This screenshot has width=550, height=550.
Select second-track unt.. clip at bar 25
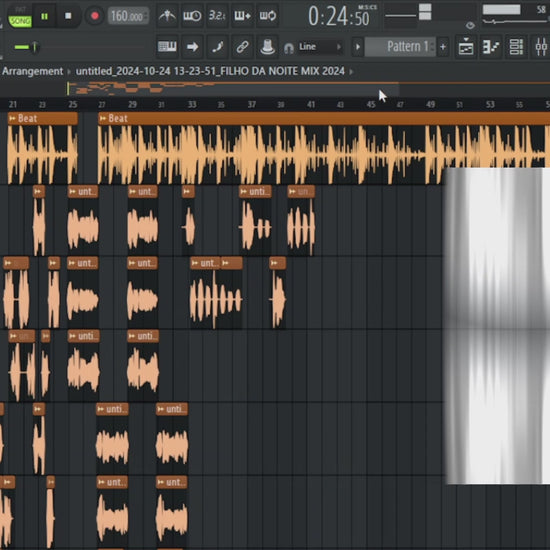click(x=83, y=220)
